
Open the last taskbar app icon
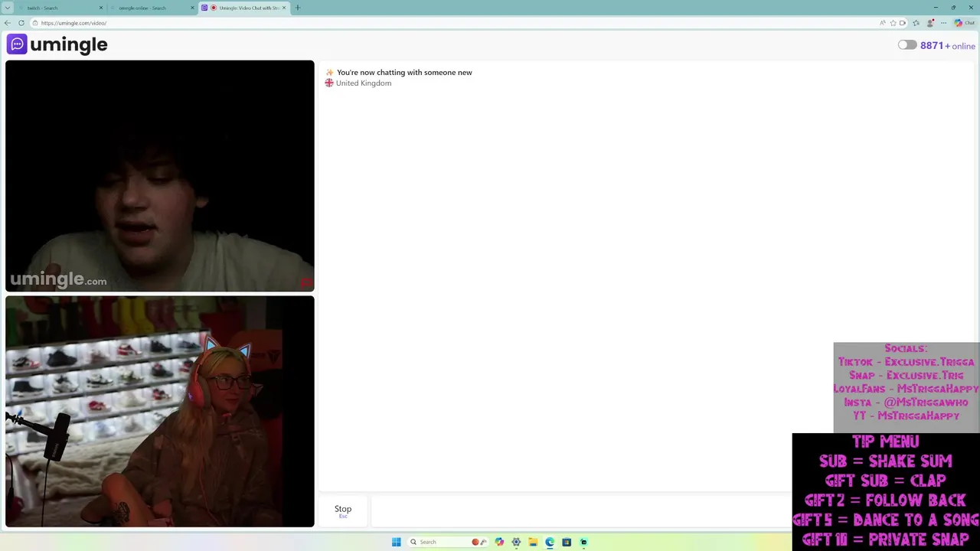click(x=583, y=542)
